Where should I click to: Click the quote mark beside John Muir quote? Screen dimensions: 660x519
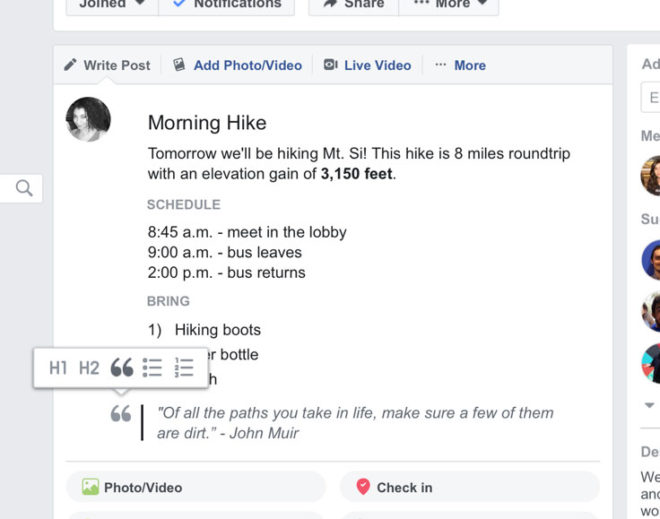(x=121, y=414)
